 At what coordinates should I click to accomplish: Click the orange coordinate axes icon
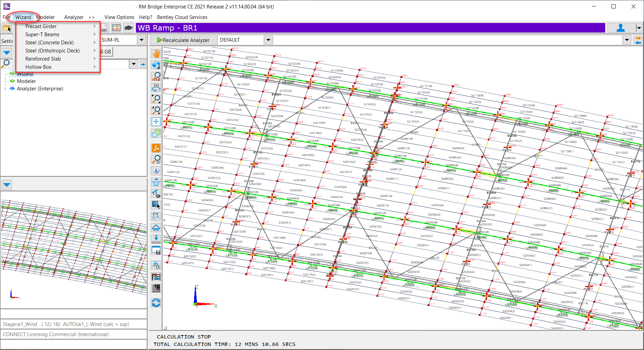(156, 148)
